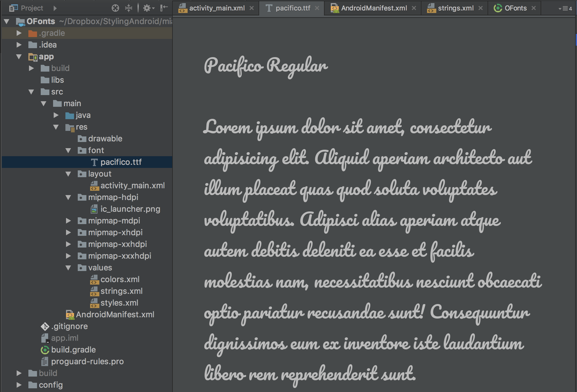Click the Pacifico Regular font name heading

tap(266, 66)
